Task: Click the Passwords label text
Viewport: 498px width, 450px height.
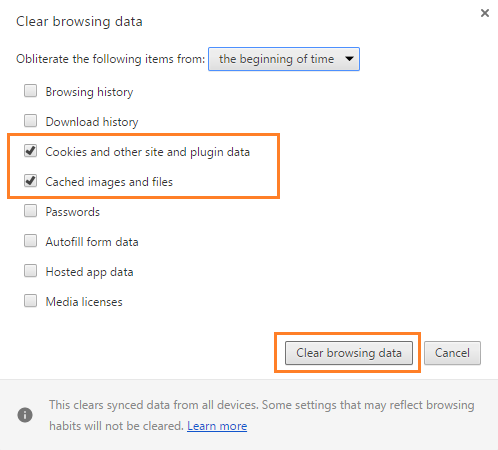Action: pyautogui.click(x=73, y=212)
